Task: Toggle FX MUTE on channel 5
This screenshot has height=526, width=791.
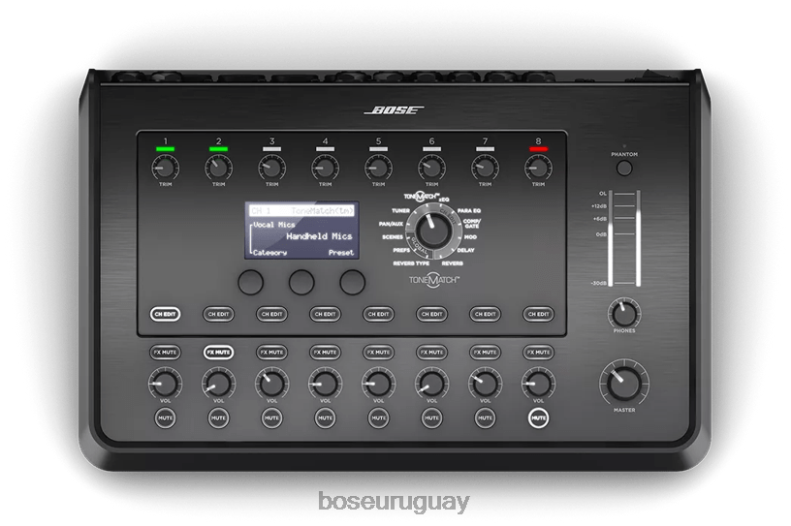Action: [x=378, y=352]
